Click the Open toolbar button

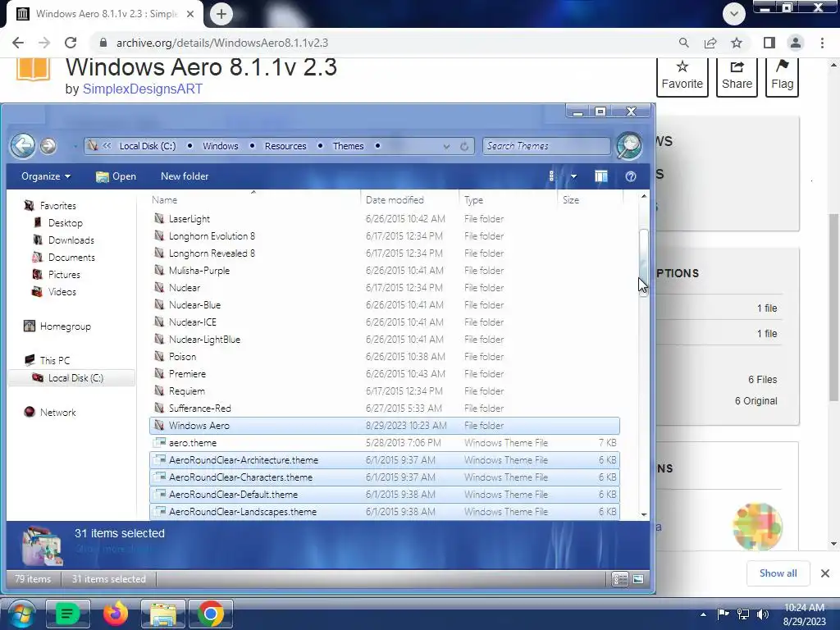pos(116,176)
